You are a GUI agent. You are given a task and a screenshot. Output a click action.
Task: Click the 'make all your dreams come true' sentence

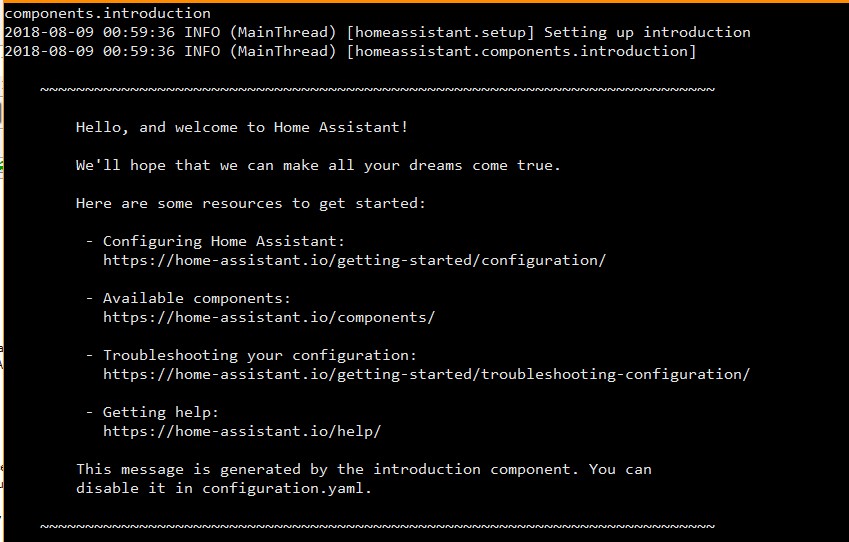click(318, 165)
